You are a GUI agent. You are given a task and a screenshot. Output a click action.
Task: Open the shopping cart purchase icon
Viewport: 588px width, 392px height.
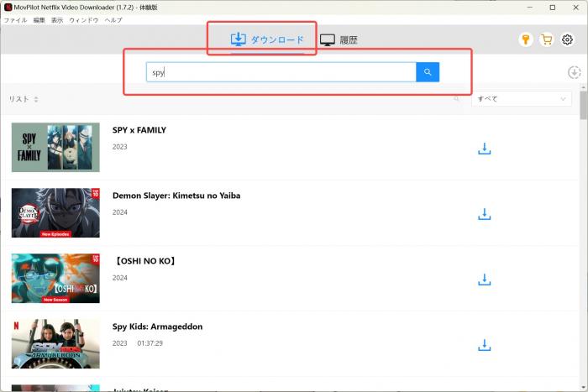(546, 39)
